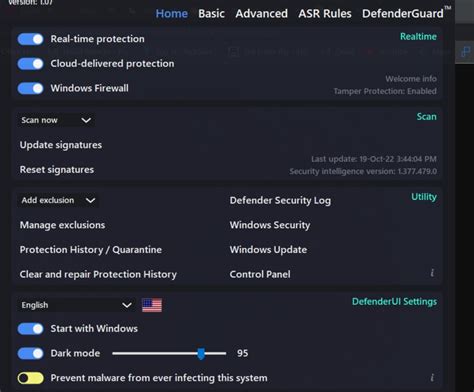The height and width of the screenshot is (392, 474).
Task: Open the Add exclusion dropdown
Action: click(x=58, y=200)
